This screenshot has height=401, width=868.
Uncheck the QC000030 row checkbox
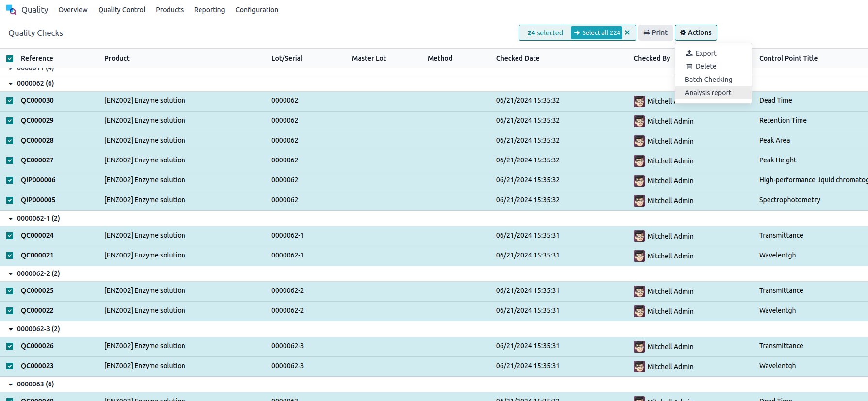[10, 101]
